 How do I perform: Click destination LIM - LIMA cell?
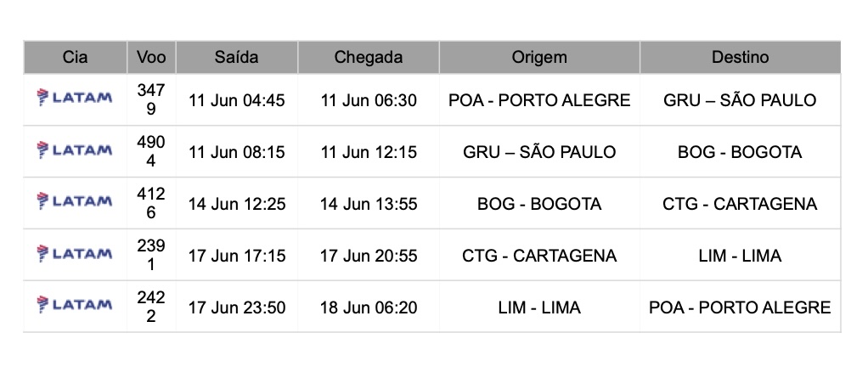[x=740, y=256]
